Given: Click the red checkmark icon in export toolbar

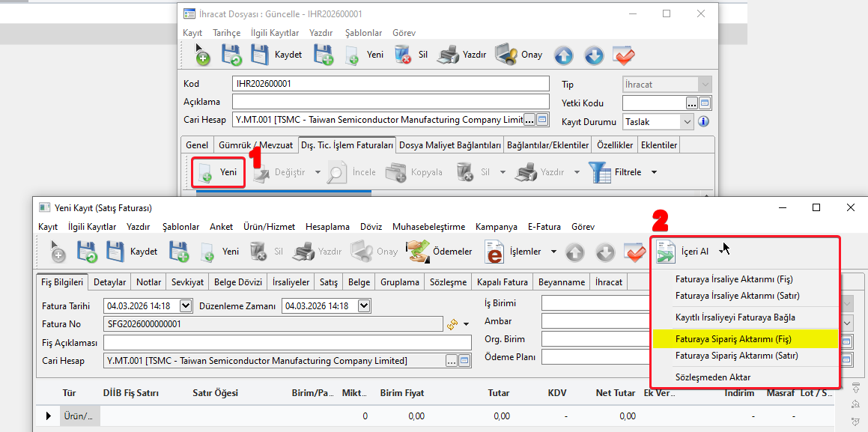Looking at the screenshot, I should click(623, 55).
